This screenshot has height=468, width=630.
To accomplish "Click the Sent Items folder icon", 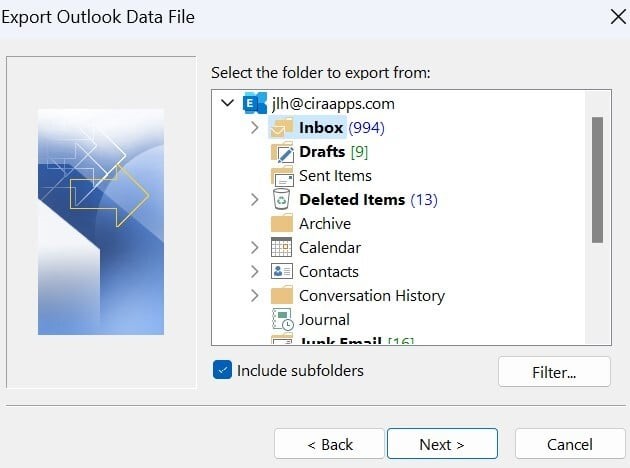I will tap(282, 176).
